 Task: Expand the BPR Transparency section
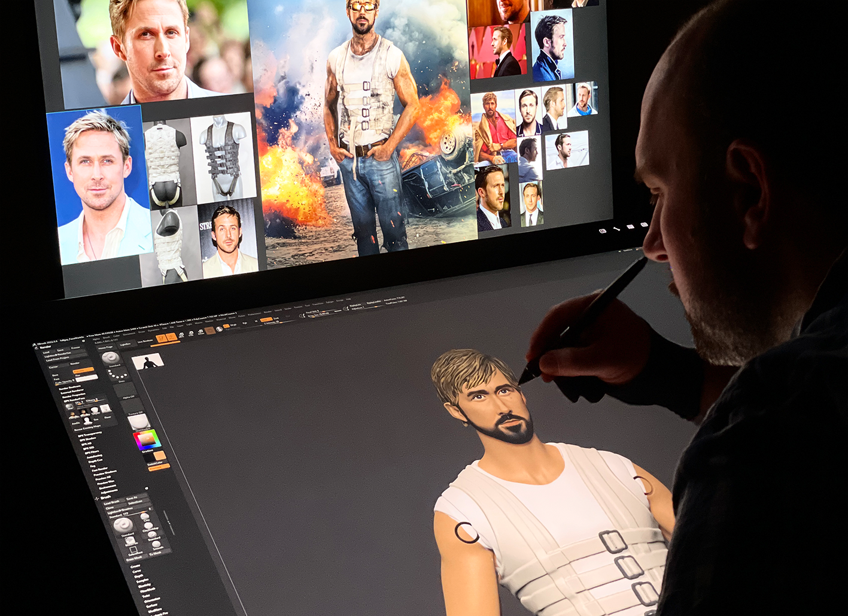pyautogui.click(x=90, y=435)
